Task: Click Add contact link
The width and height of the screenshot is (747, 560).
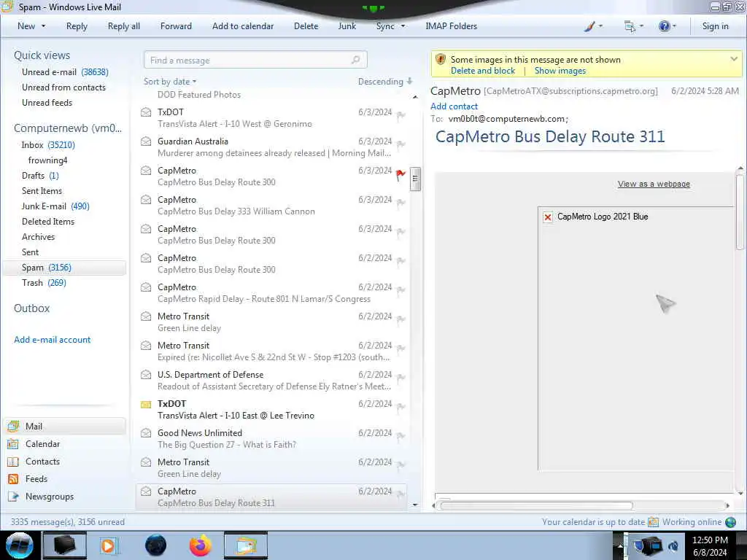Action: [x=454, y=106]
